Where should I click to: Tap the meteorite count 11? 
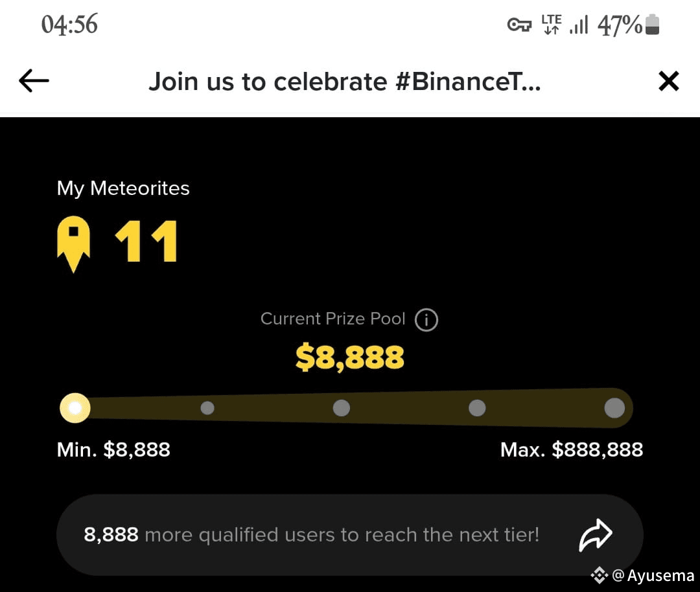coord(146,242)
